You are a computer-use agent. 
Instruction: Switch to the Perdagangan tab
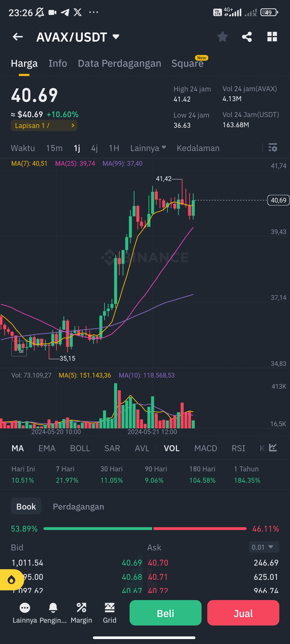click(78, 507)
